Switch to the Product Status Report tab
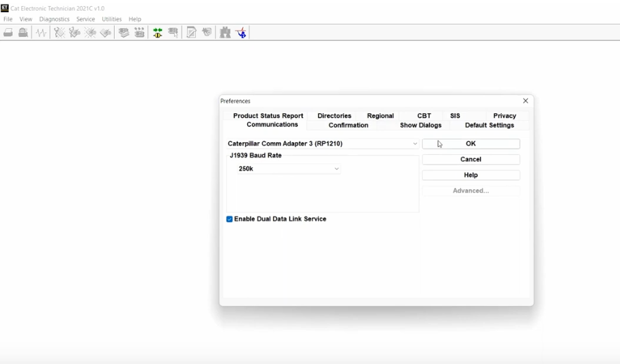Viewport: 620px width, 364px height. coord(268,116)
